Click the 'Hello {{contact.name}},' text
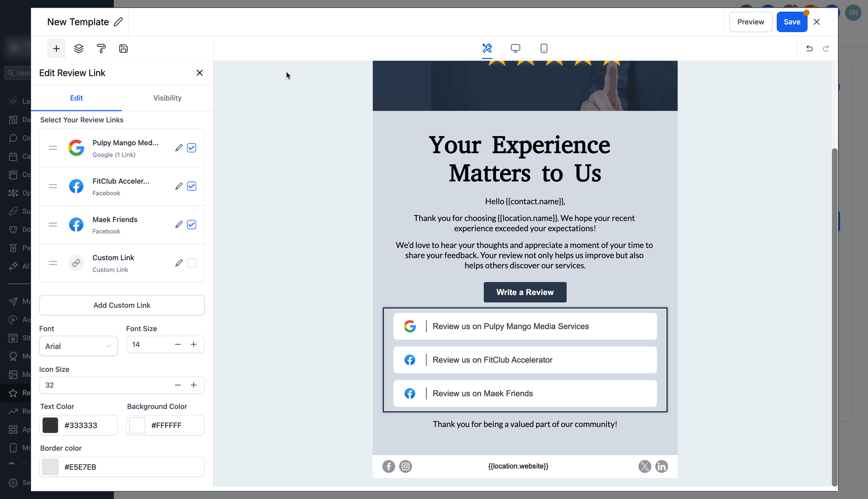 (x=525, y=201)
